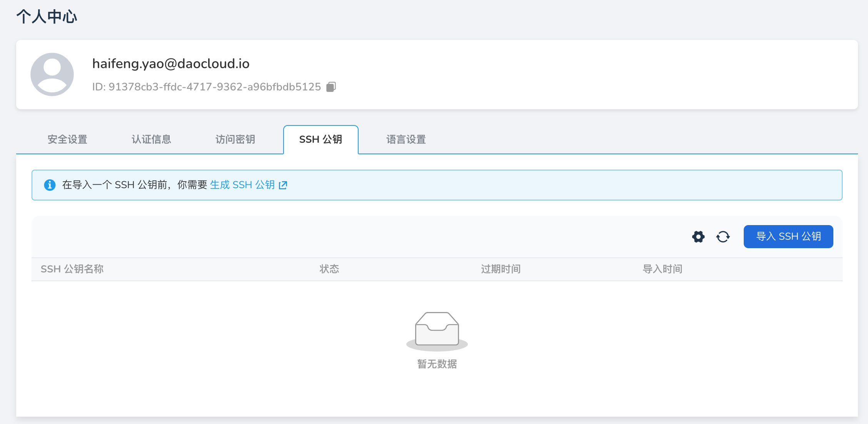Open the 语言设置 tab
The width and height of the screenshot is (868, 424).
tap(406, 139)
